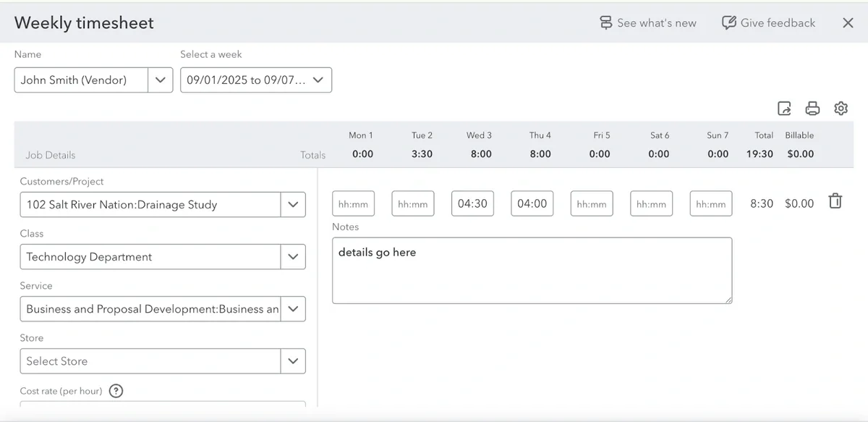Expand the Customers/Project dropdown
Viewport: 868px width, 422px height.
tap(292, 205)
